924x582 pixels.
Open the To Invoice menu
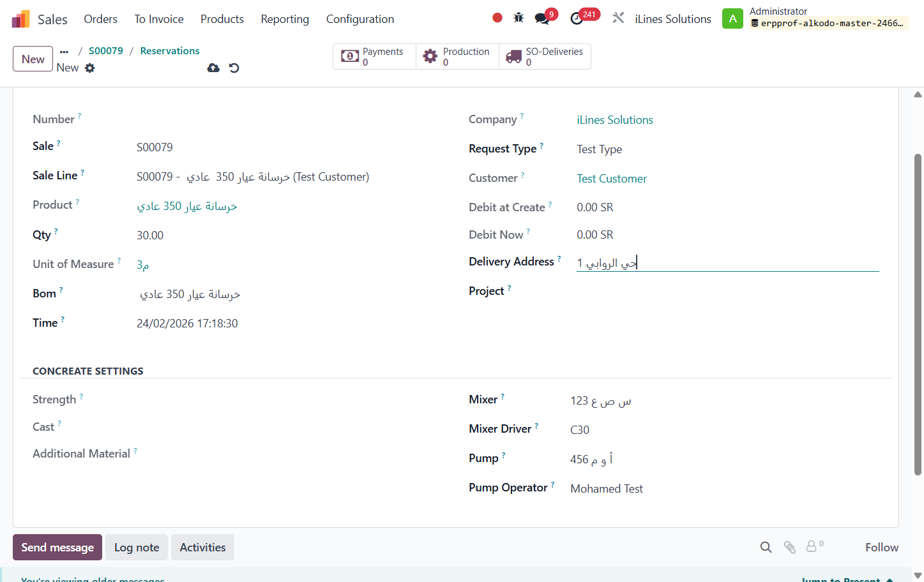pos(159,19)
